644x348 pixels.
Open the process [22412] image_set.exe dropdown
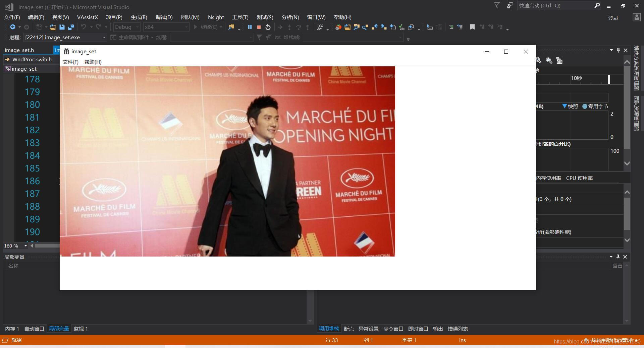point(65,37)
